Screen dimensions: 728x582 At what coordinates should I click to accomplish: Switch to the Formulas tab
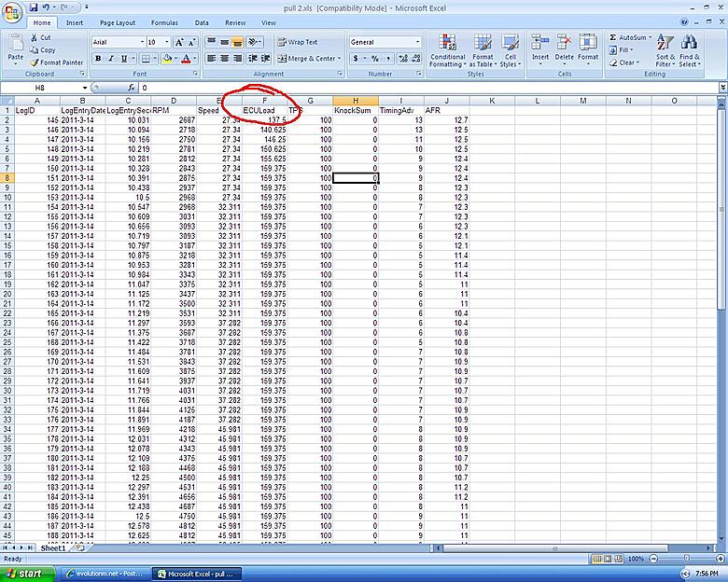[x=164, y=22]
